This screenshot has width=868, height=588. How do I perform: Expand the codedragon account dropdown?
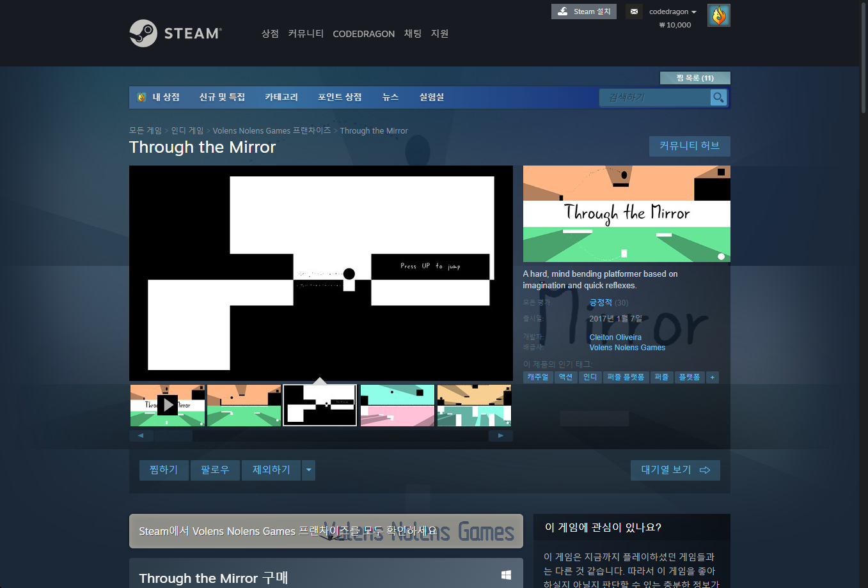[x=673, y=12]
